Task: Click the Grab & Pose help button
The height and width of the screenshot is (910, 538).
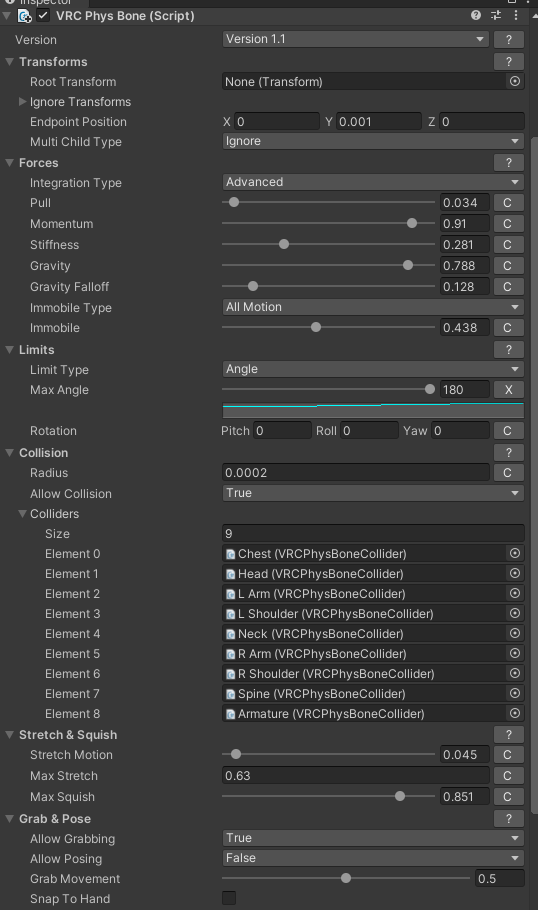Action: 509,818
